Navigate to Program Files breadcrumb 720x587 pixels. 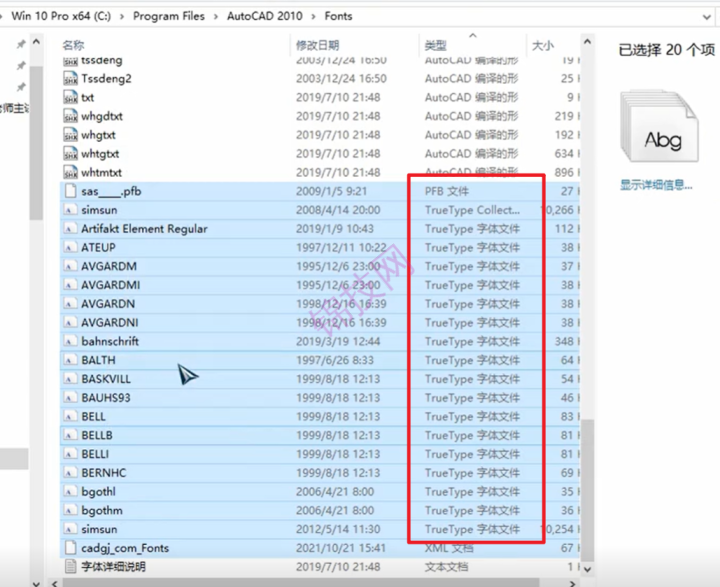pyautogui.click(x=169, y=16)
